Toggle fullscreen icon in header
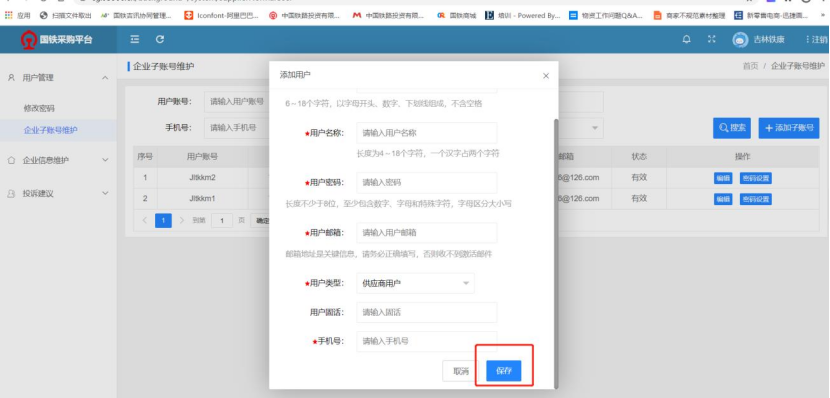Image resolution: width=830 pixels, height=398 pixels. click(712, 39)
